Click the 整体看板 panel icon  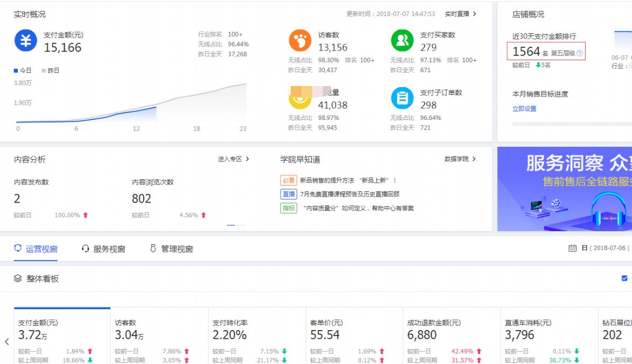[18, 277]
